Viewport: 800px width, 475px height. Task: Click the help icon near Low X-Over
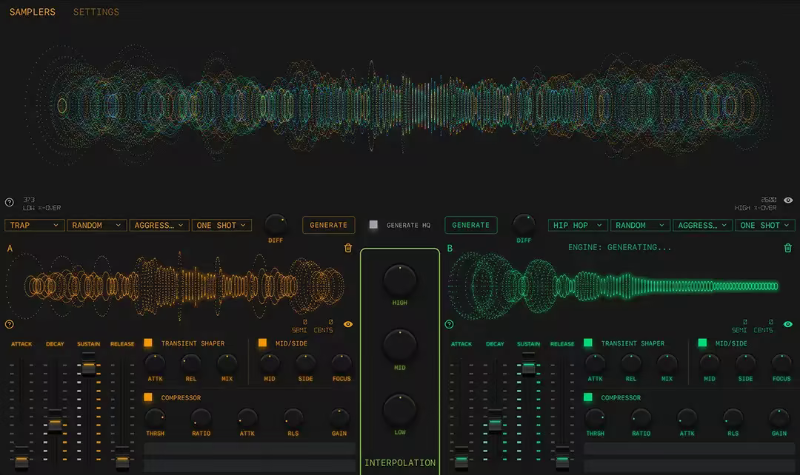point(9,202)
